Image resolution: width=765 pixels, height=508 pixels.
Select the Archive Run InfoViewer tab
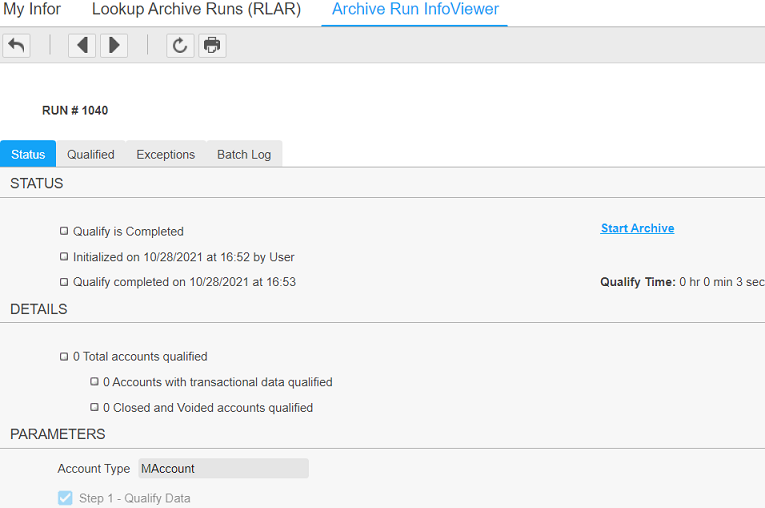coord(415,10)
